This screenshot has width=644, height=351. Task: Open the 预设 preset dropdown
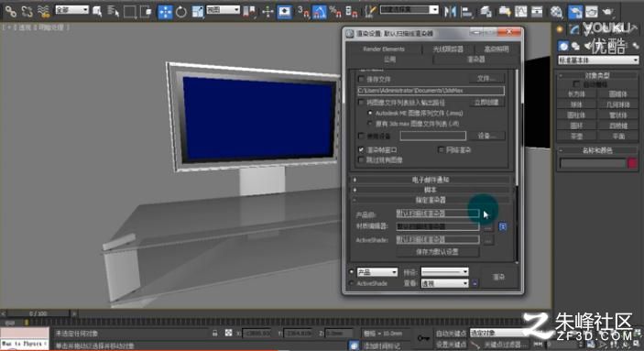coord(445,271)
